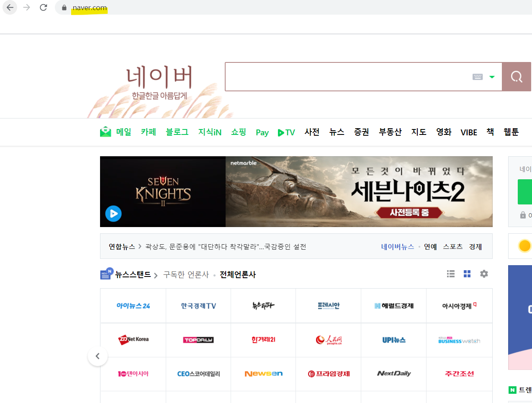Open 네이버뉴스 link
Viewport: 532px width, 403px height.
click(398, 247)
